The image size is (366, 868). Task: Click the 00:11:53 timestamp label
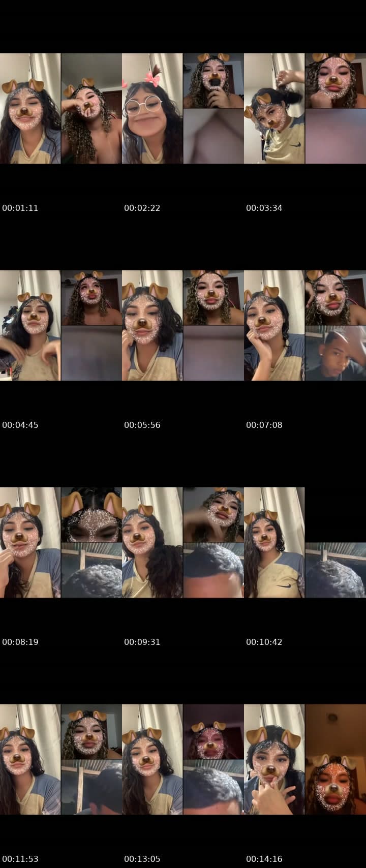click(x=20, y=859)
